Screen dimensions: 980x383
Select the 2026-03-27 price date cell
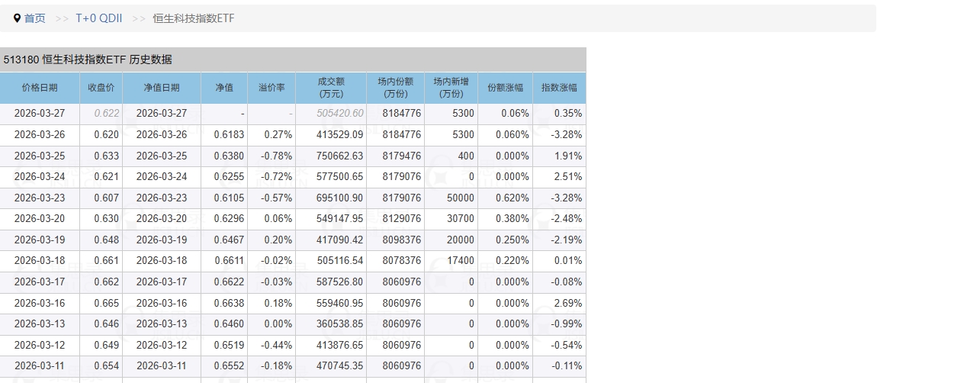(40, 114)
